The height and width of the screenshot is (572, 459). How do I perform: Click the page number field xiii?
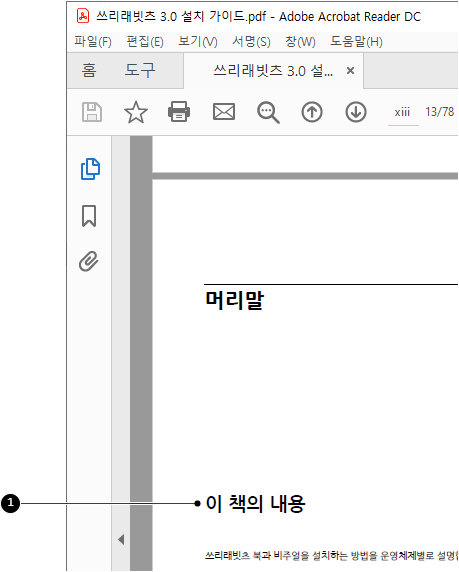pyautogui.click(x=403, y=112)
